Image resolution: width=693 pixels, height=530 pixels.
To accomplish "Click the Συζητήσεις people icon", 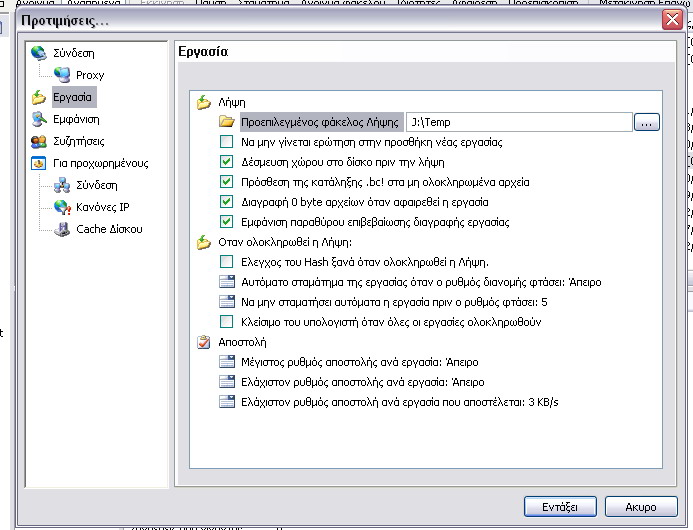I will [39, 141].
